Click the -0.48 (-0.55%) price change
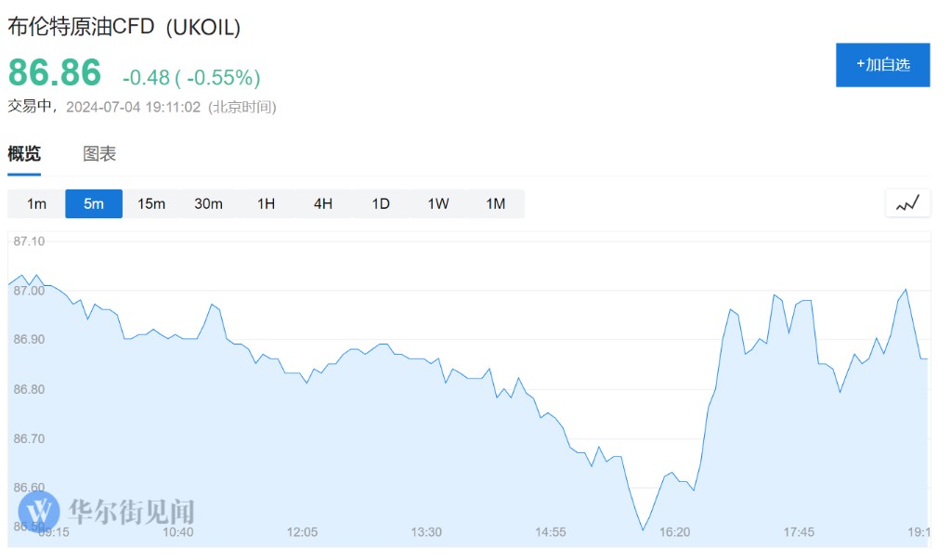This screenshot has width=951, height=560. (191, 77)
